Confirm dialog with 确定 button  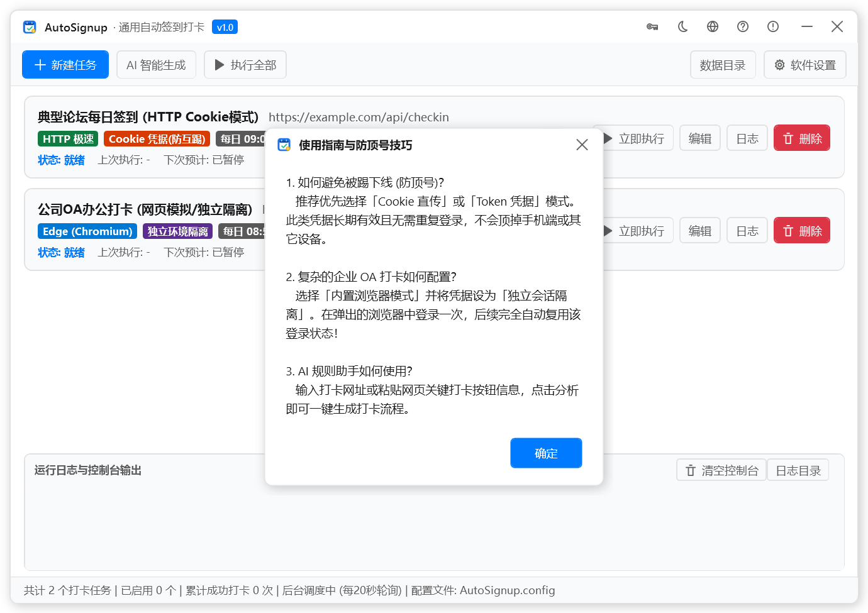click(546, 453)
